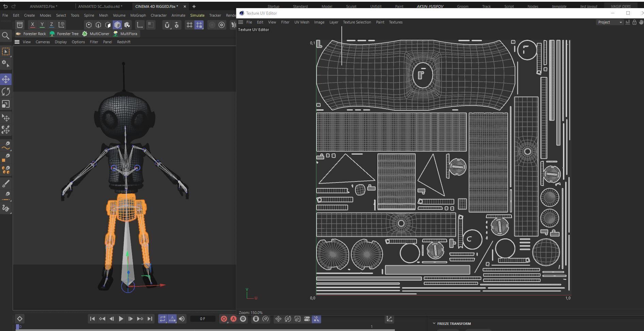644x331 pixels.
Task: Open the Project dropdown in UV editor
Action: (x=609, y=22)
